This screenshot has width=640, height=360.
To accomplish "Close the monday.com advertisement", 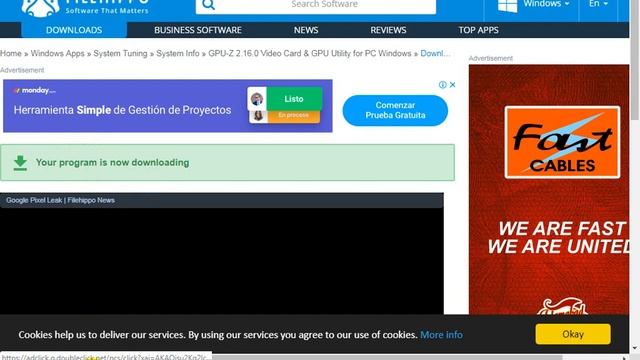I will 452,84.
